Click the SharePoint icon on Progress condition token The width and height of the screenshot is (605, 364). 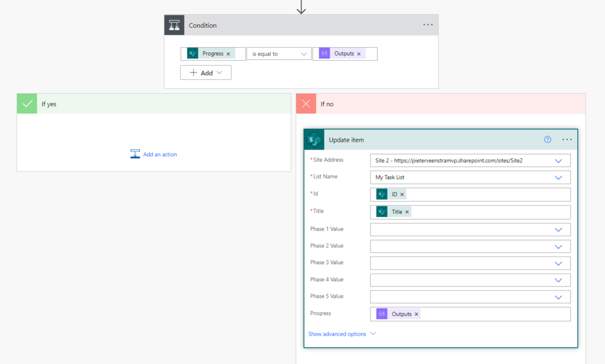pyautogui.click(x=193, y=53)
